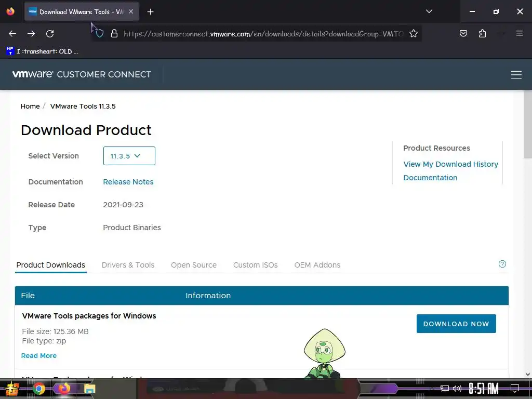Viewport: 532px width, 399px height.
Task: Switch to the Open Source tab
Action: tap(194, 265)
